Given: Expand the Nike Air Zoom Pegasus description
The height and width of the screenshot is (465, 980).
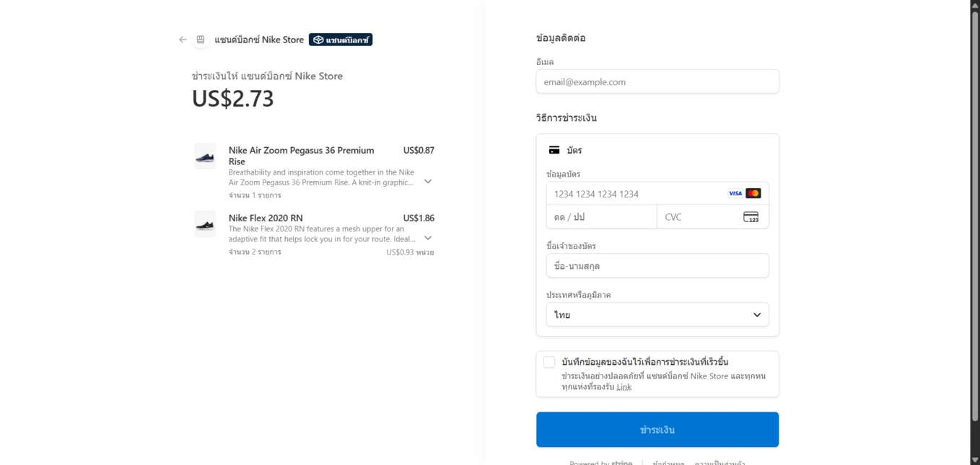Looking at the screenshot, I should 428,182.
